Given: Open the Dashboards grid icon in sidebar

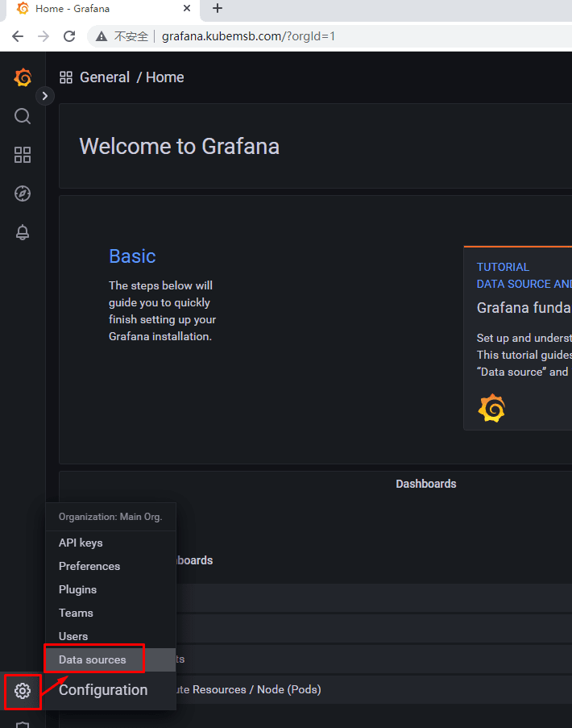Looking at the screenshot, I should pos(23,155).
